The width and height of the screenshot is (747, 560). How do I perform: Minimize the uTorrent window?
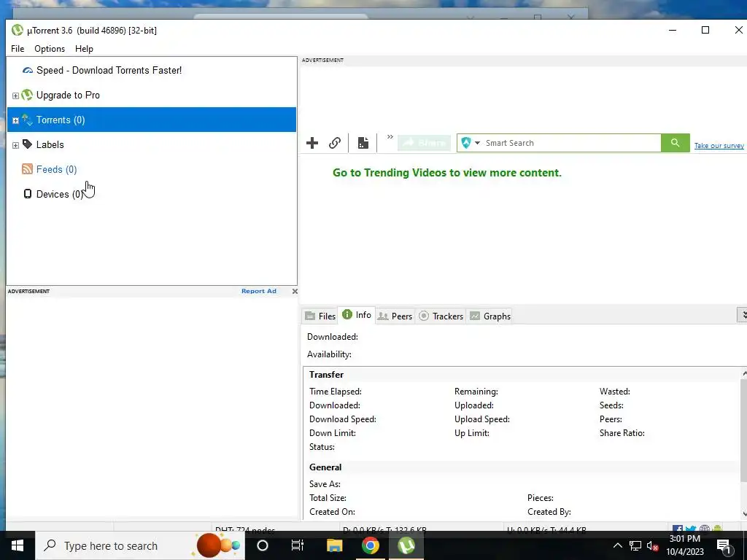(673, 30)
